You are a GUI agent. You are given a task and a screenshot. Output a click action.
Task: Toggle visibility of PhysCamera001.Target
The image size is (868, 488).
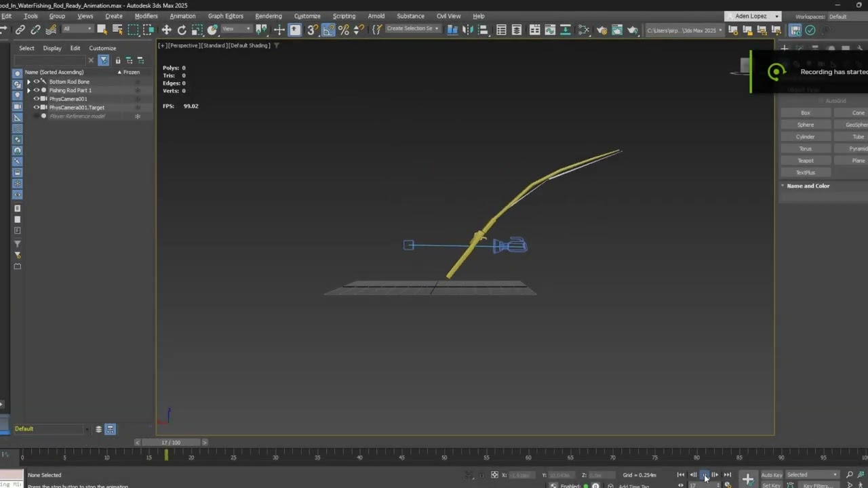37,107
